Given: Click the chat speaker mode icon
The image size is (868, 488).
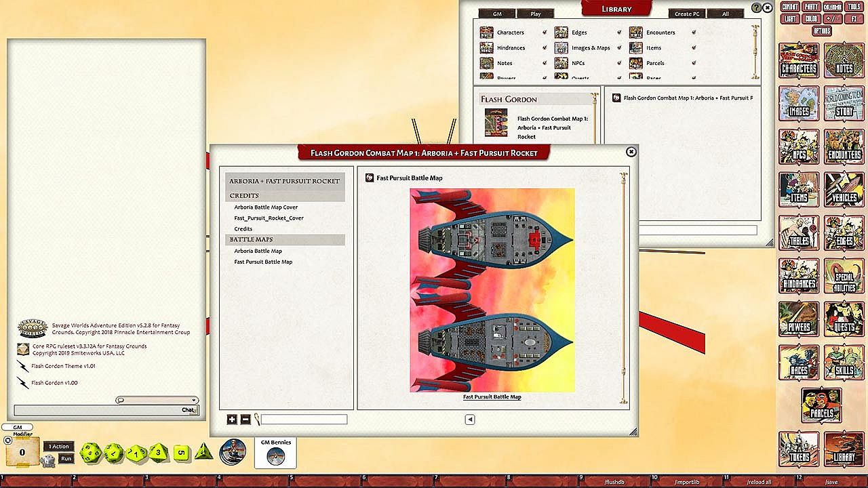Looking at the screenshot, I should pyautogui.click(x=121, y=400).
